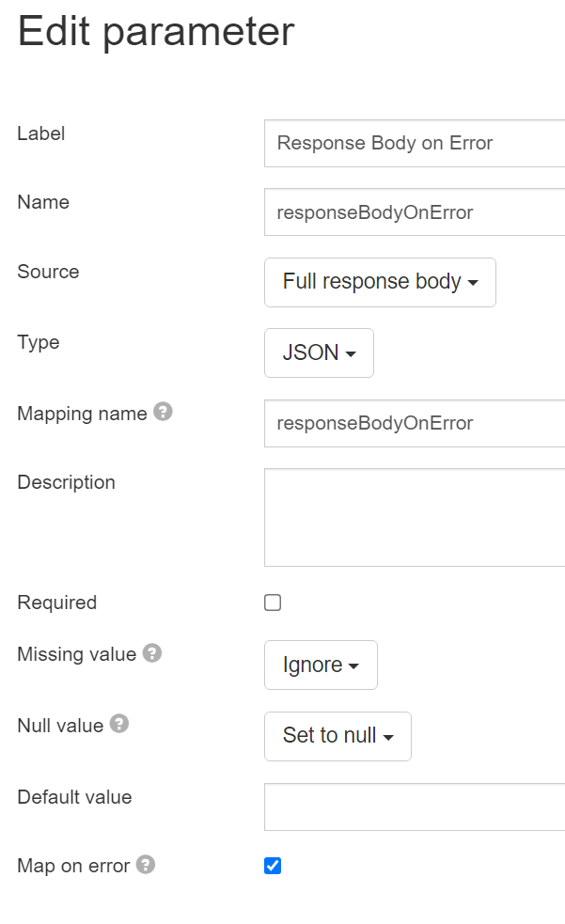Click the Description field label
Screen dimensions: 565x924
pos(66,482)
